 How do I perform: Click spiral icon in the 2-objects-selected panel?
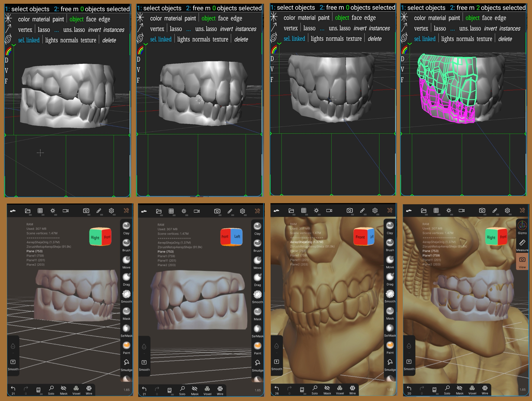tap(404, 38)
